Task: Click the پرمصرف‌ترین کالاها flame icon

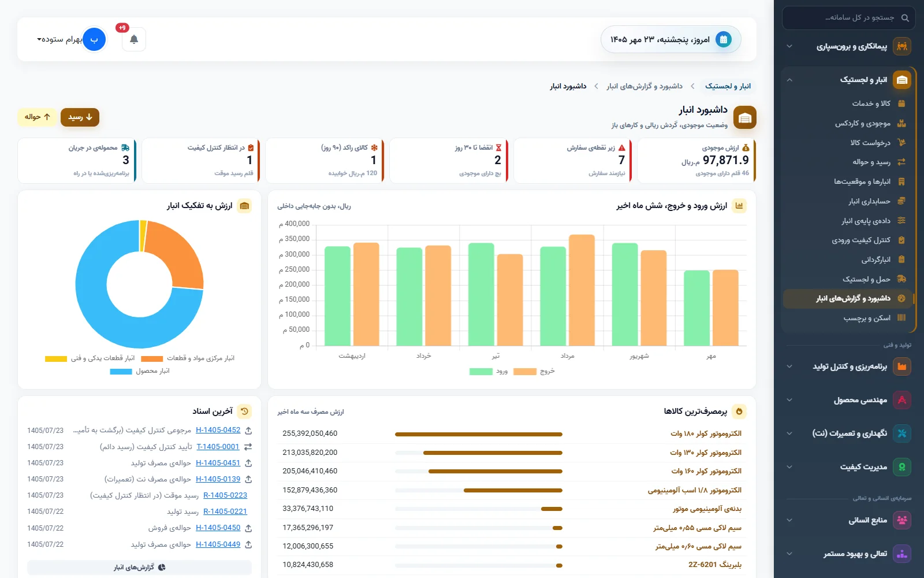Action: pos(739,412)
